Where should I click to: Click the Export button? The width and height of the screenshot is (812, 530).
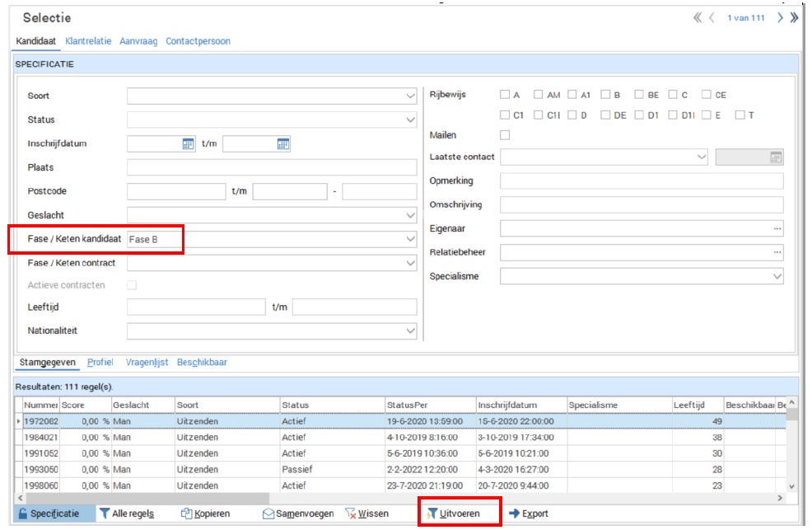click(529, 514)
